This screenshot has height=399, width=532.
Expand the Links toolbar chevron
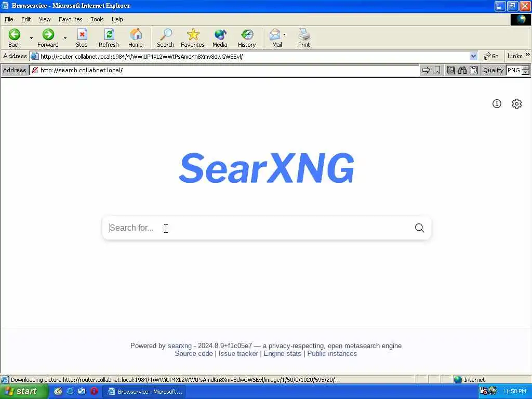pyautogui.click(x=528, y=54)
